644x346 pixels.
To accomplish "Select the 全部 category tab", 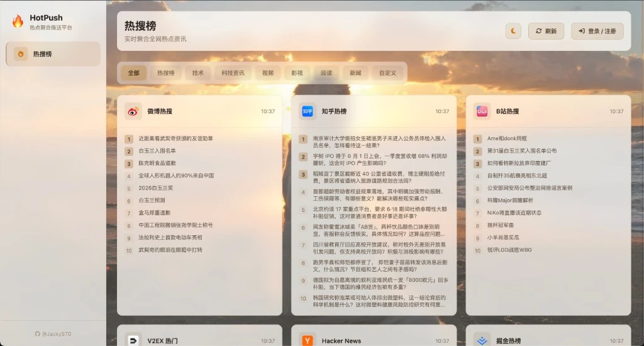I will point(133,73).
